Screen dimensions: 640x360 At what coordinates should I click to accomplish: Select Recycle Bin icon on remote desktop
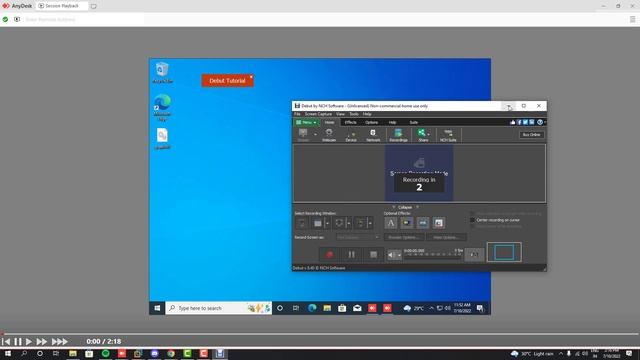(x=162, y=73)
